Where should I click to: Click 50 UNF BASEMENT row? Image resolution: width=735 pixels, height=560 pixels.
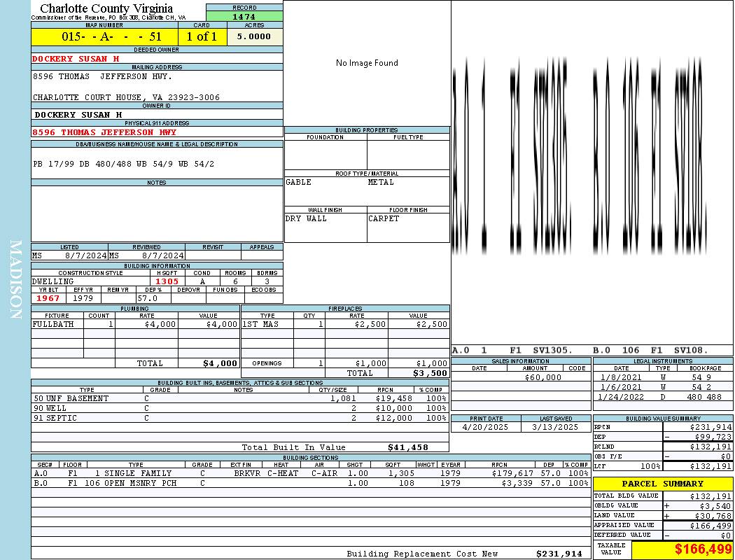pos(240,398)
